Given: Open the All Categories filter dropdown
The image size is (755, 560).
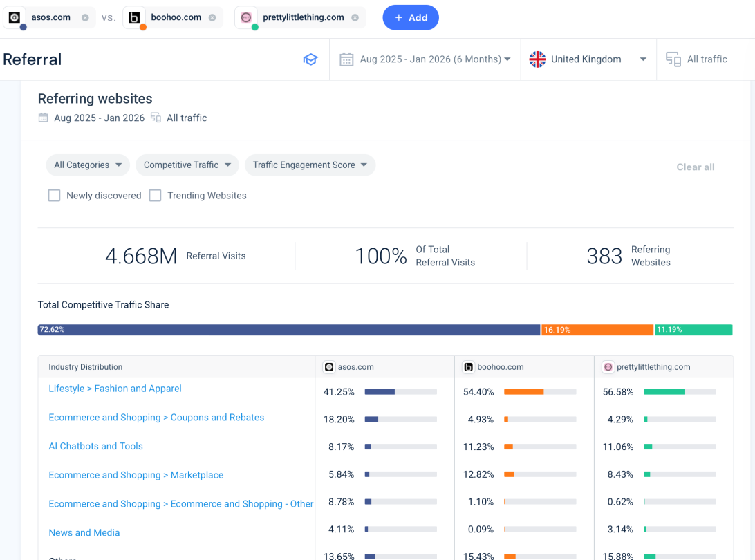Looking at the screenshot, I should click(87, 165).
